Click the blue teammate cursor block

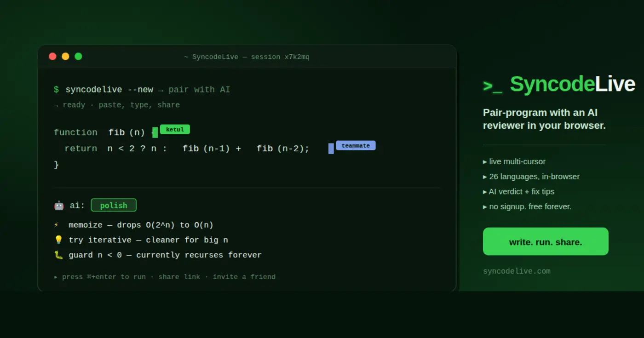click(331, 149)
